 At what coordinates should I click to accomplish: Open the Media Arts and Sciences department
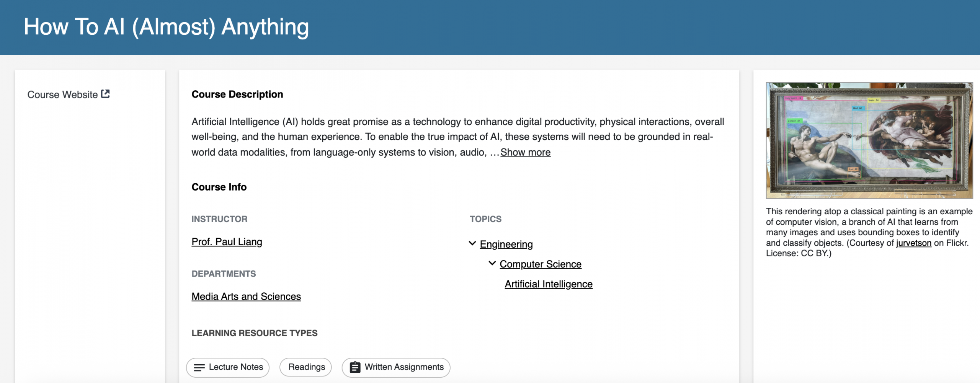(246, 297)
